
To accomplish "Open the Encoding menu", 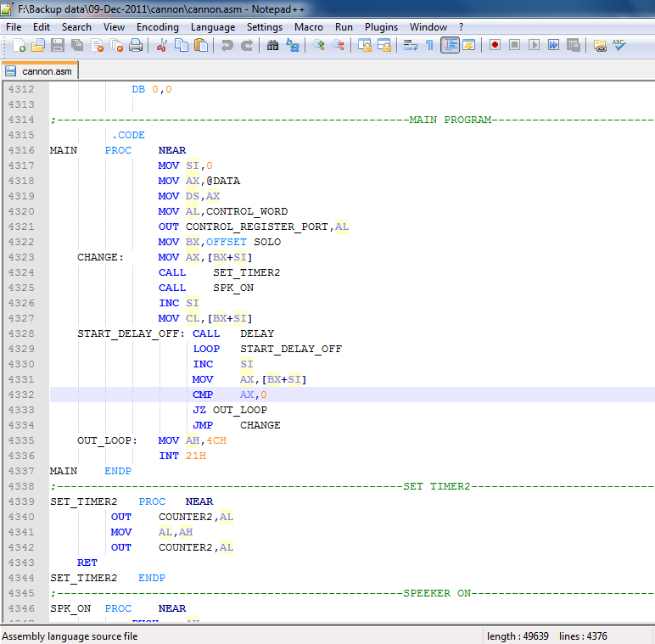I will [x=157, y=27].
